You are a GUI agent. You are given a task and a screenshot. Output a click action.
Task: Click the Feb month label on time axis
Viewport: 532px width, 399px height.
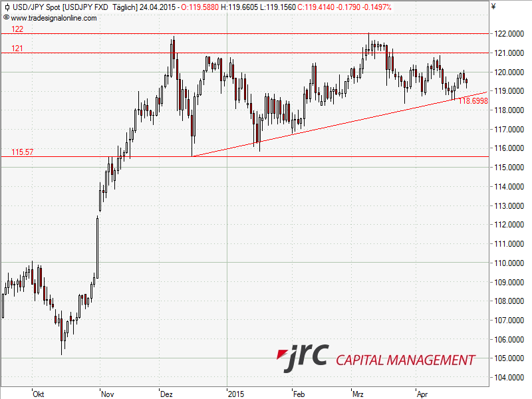click(299, 394)
